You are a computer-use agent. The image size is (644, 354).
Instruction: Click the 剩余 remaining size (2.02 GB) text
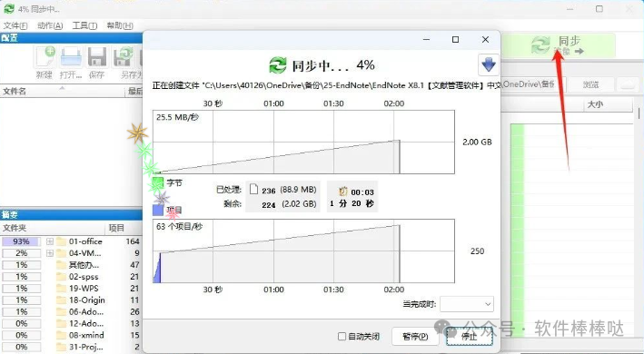coord(299,204)
